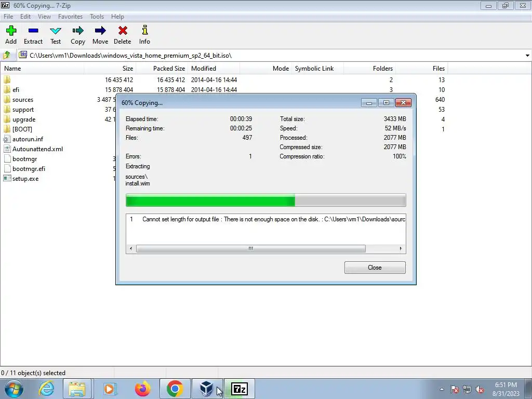Open the Tools menu

tap(97, 16)
